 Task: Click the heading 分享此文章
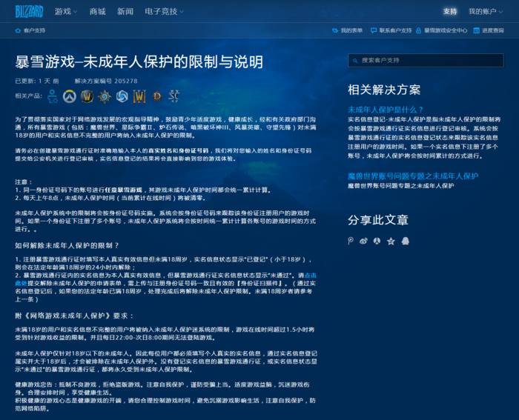coord(378,220)
